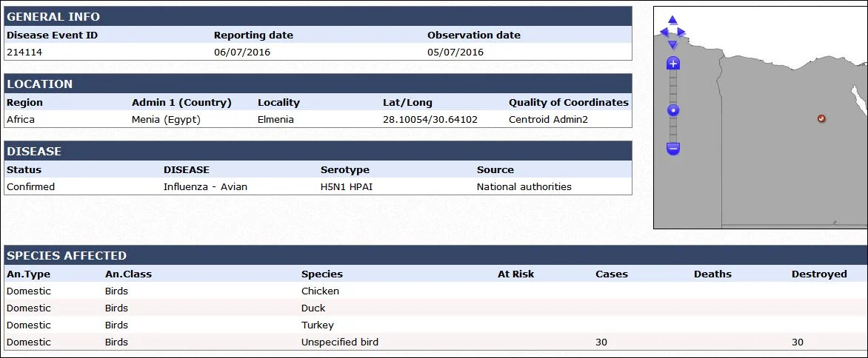The image size is (868, 358).
Task: Click the Destroyed column header
Action: click(x=818, y=274)
